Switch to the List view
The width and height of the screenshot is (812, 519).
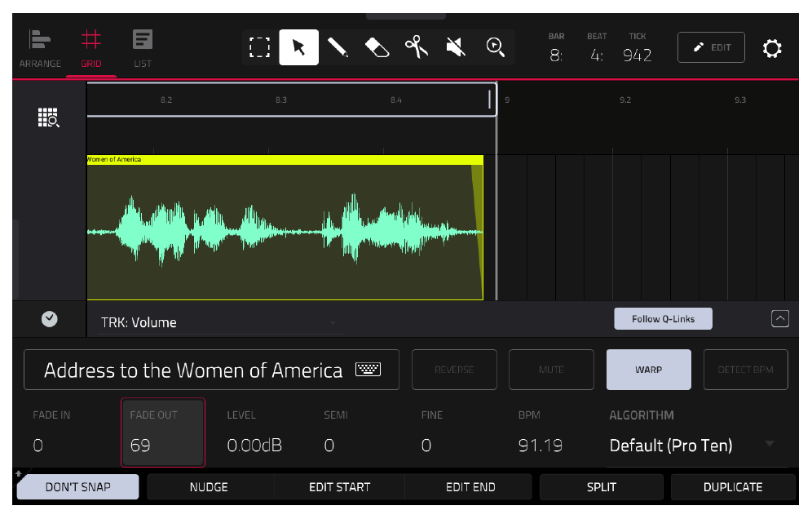tap(143, 49)
